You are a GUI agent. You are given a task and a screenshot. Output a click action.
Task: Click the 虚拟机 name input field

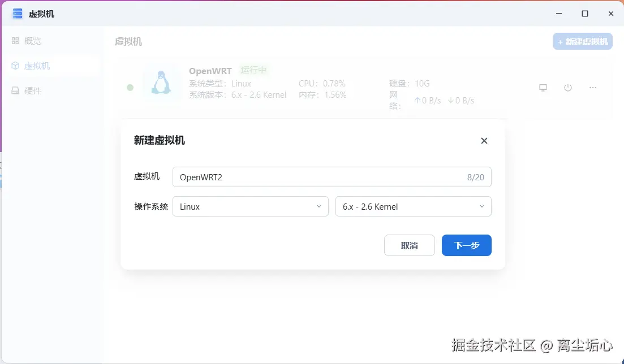click(332, 177)
